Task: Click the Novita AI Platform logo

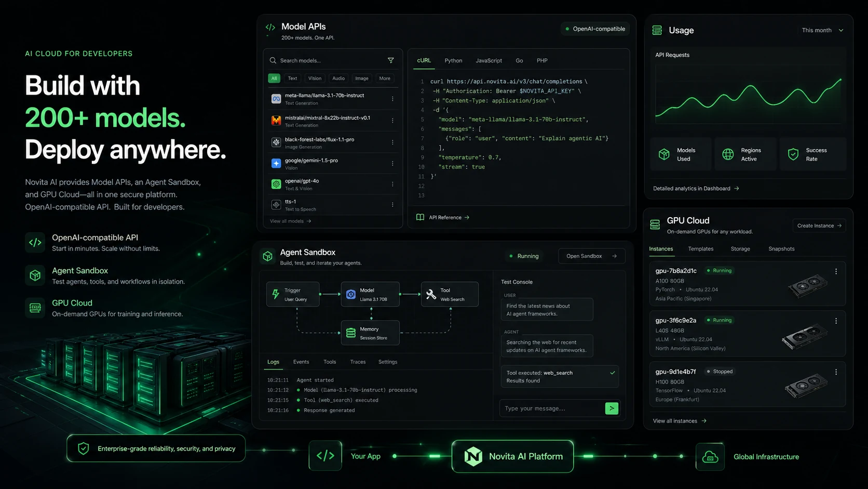Action: (x=473, y=456)
